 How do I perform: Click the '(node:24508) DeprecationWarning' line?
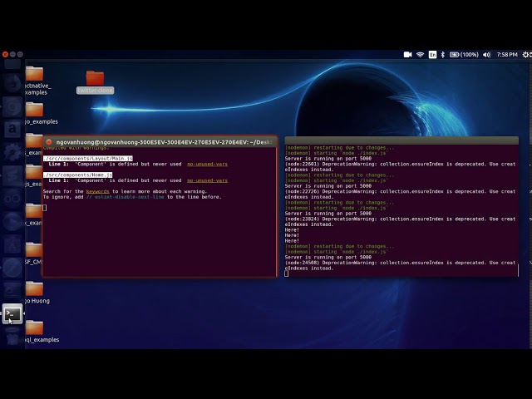pyautogui.click(x=400, y=263)
